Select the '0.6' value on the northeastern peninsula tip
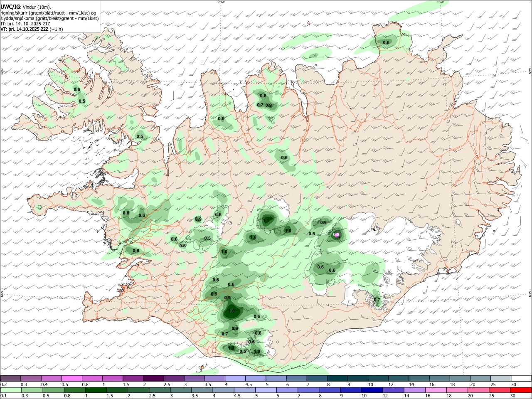The height and width of the screenshot is (399, 532). [x=386, y=42]
